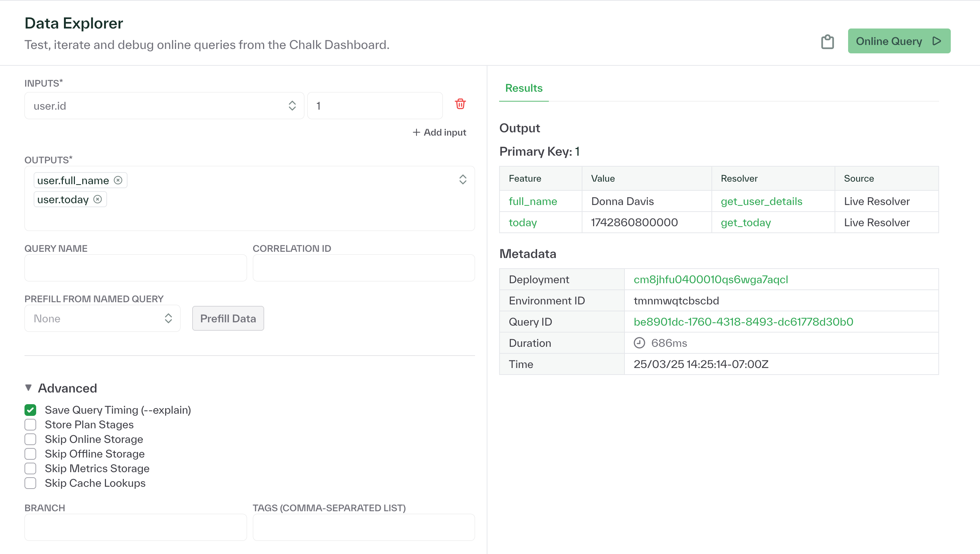Open the outputs selector chevron
This screenshot has width=980, height=554.
coord(463,179)
